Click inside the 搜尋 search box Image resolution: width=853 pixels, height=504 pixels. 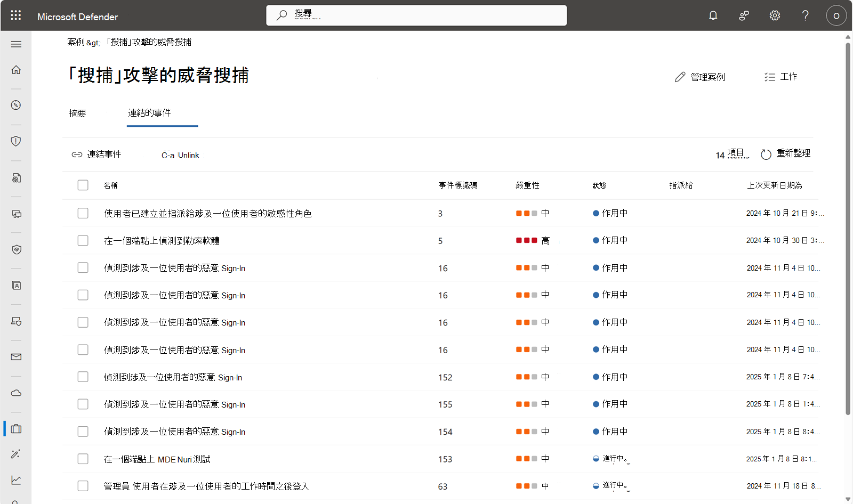coord(416,15)
